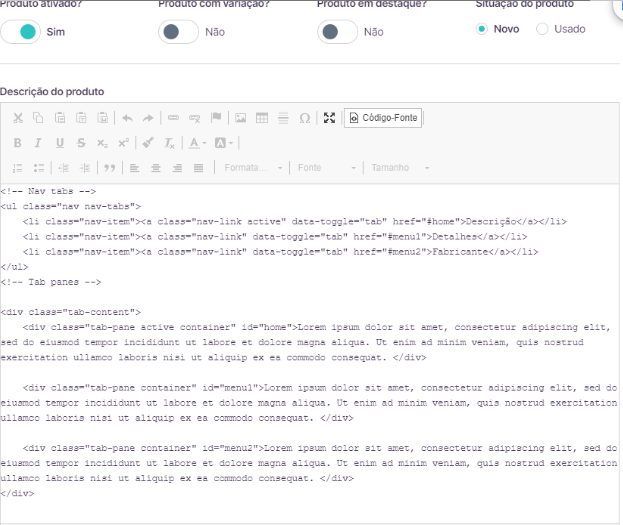Expand the Fonte dropdown

click(326, 168)
